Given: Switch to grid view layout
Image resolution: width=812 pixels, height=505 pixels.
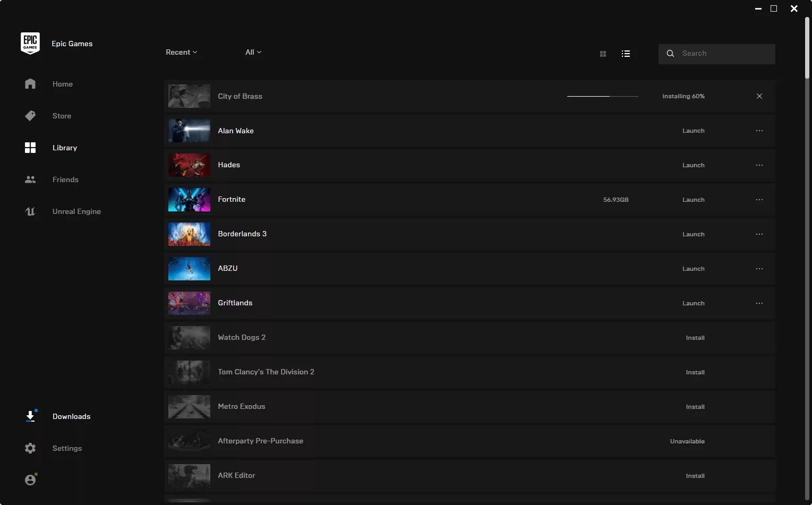Looking at the screenshot, I should 603,54.
